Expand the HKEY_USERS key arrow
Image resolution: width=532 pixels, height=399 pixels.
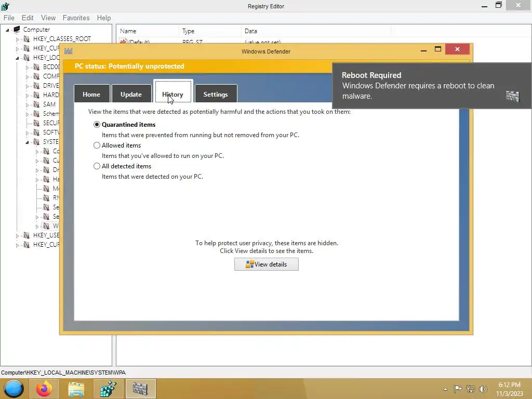point(17,236)
